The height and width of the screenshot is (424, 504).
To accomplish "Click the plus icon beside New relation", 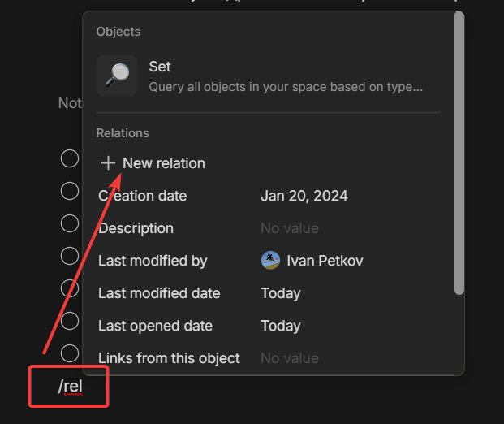I will pos(108,163).
